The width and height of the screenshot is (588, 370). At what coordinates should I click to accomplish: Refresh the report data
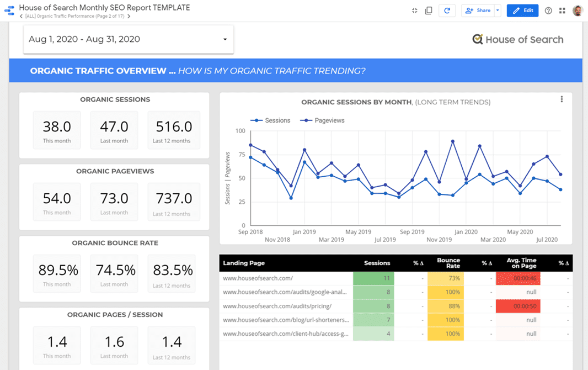447,10
